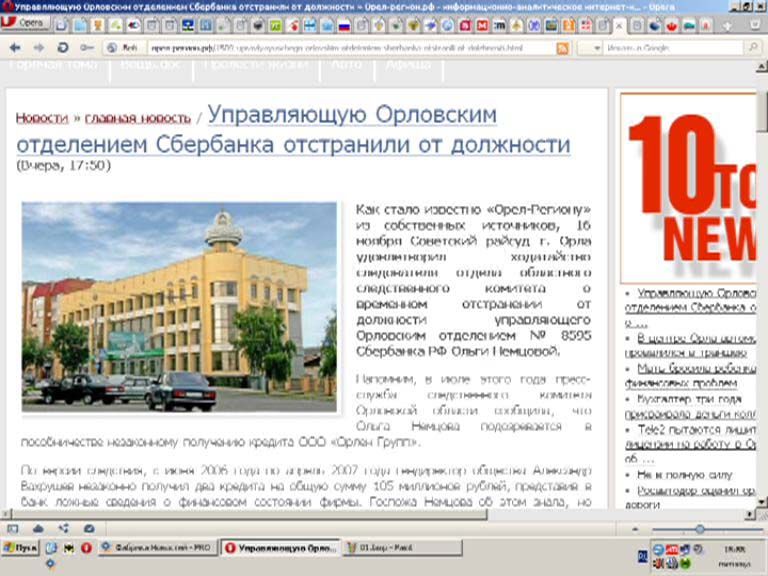Go back to the previous page
This screenshot has height=576, width=768.
(15, 48)
